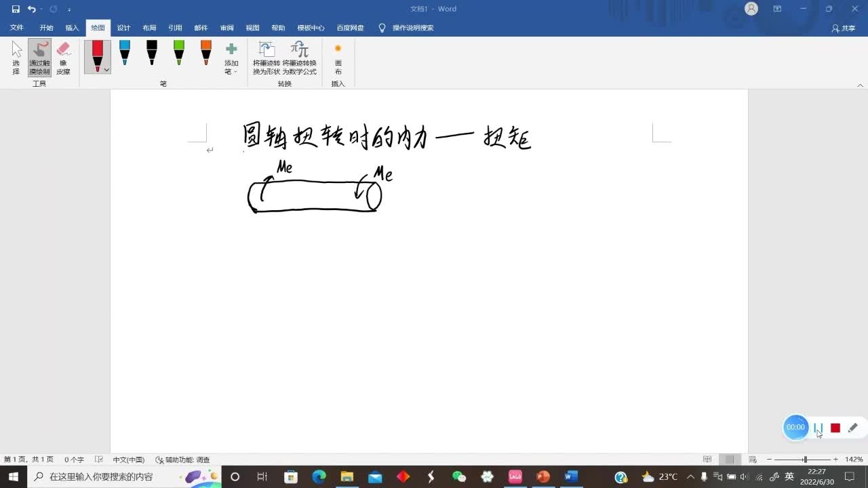868x488 pixels.
Task: Open accessibility check 辅助功能
Action: click(182, 460)
